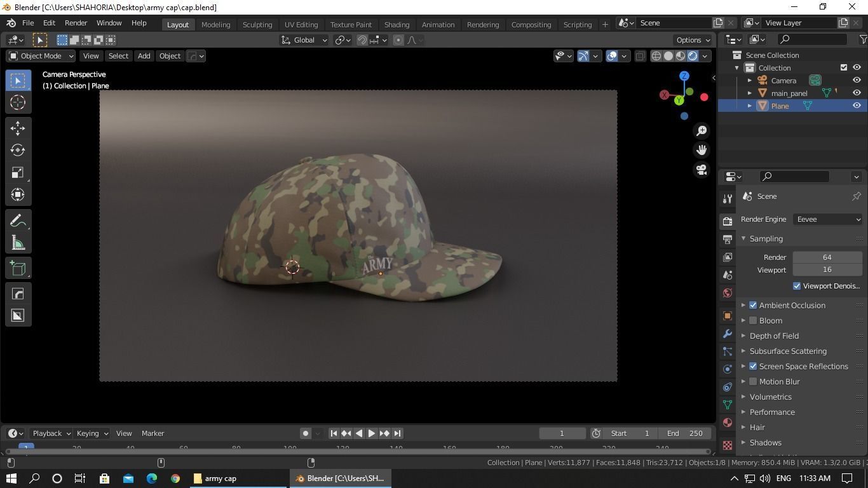Open the Output properties printer icon

click(728, 240)
